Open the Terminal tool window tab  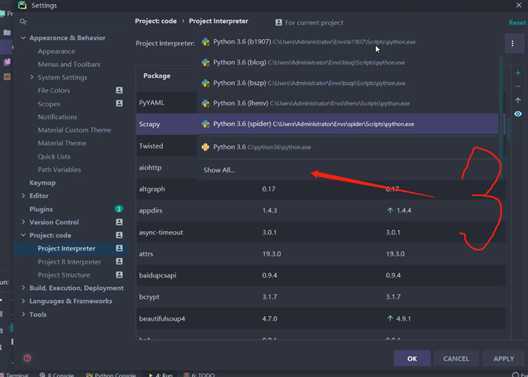[15, 374]
